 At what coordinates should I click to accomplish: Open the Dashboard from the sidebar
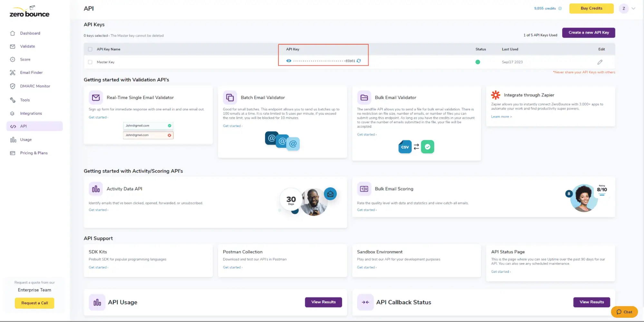[x=30, y=33]
